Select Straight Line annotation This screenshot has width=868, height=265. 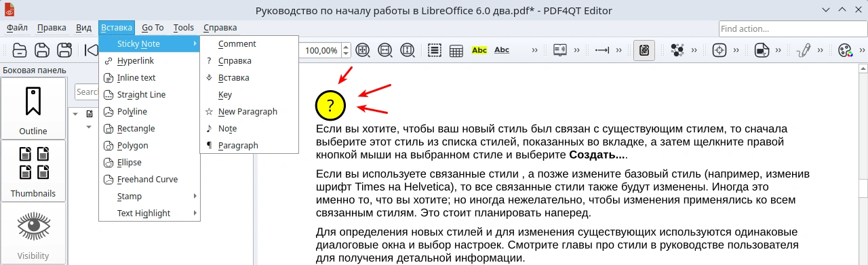149,95
